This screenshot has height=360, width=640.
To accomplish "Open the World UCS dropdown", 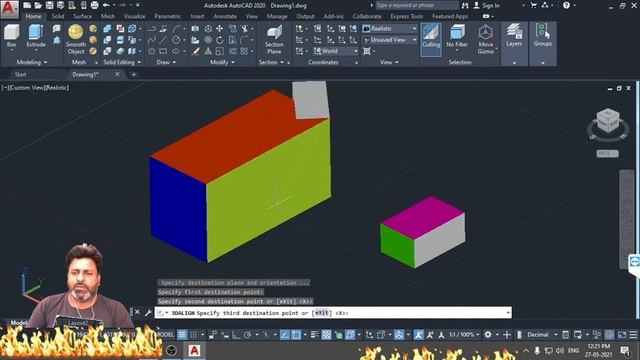I will (x=336, y=51).
